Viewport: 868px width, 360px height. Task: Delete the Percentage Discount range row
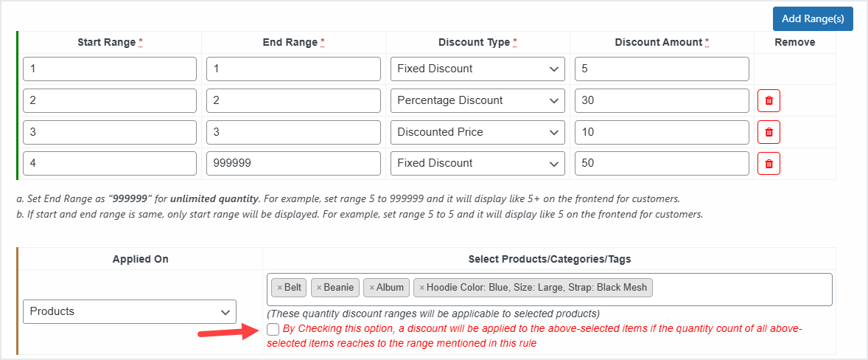point(769,100)
